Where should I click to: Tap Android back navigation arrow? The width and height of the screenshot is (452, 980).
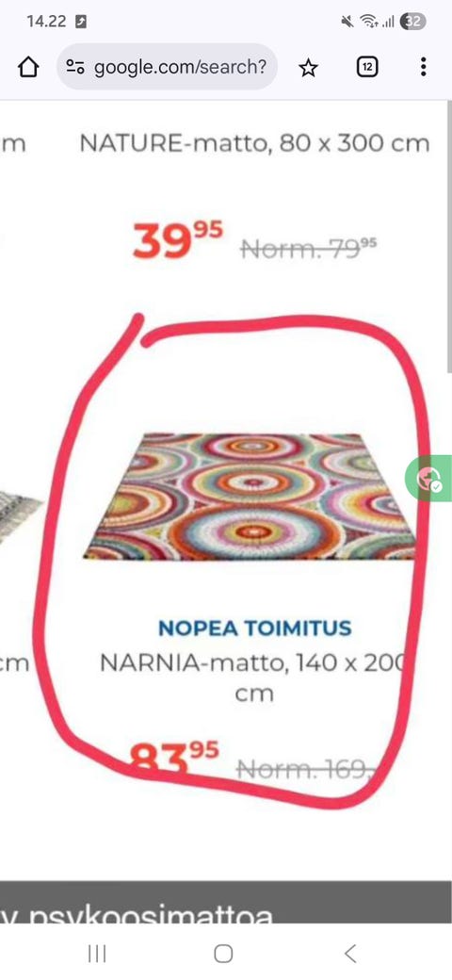pos(350,953)
